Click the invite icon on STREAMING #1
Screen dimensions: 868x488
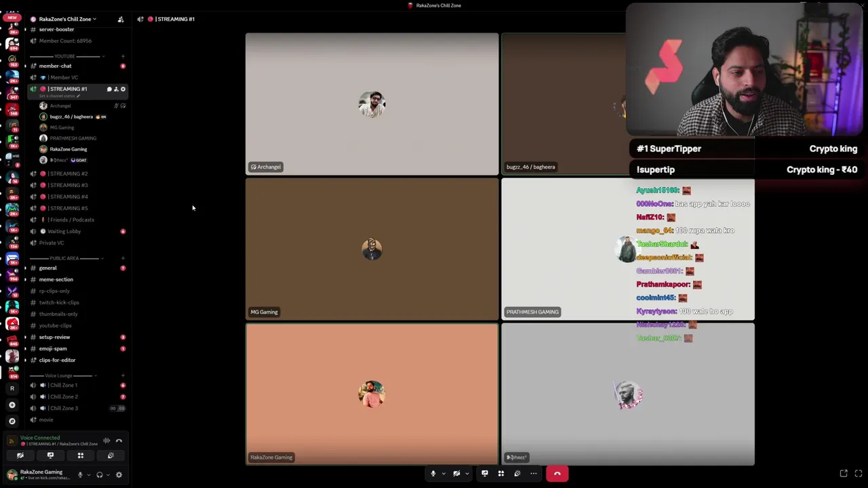pos(116,89)
